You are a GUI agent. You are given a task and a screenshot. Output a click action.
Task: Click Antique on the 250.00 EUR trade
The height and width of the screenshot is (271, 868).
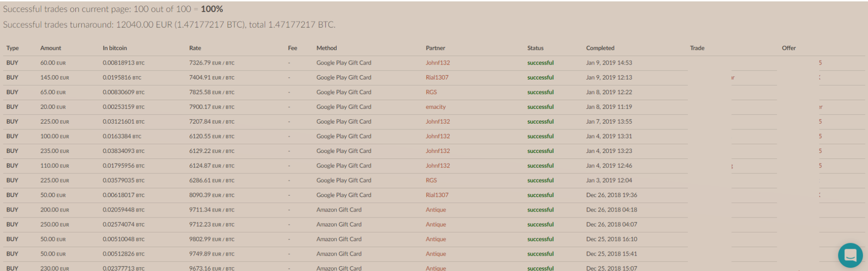(x=435, y=225)
